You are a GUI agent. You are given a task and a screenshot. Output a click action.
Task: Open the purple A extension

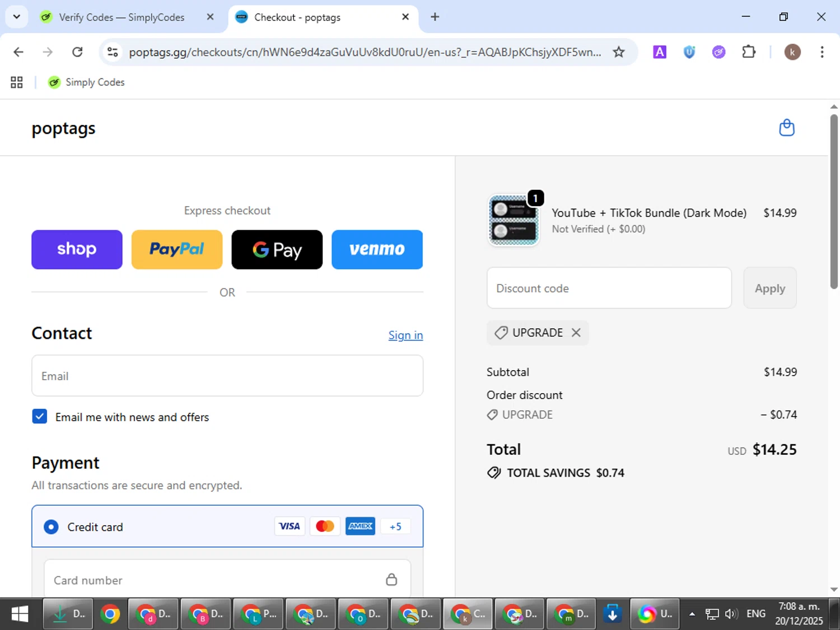pyautogui.click(x=660, y=52)
